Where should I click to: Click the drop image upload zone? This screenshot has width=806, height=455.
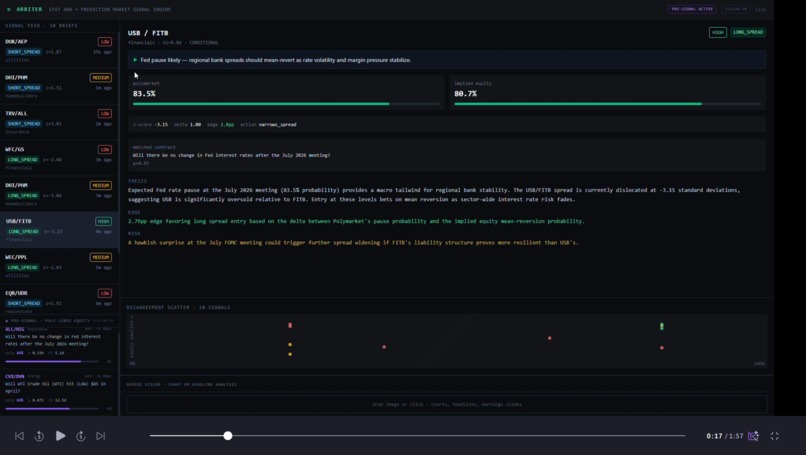(447, 404)
